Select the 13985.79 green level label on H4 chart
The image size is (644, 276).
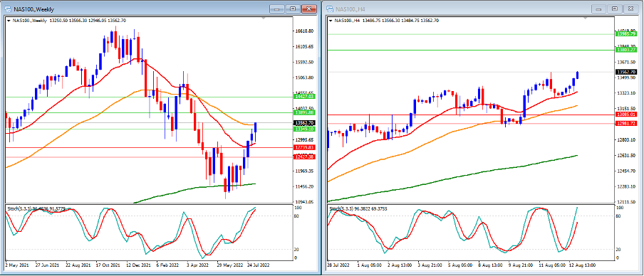coord(626,34)
